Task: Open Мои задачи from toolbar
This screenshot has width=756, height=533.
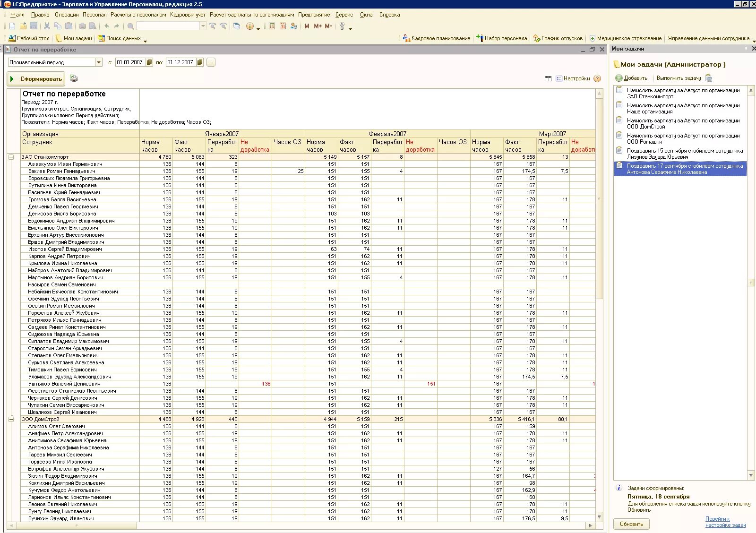Action: pos(74,38)
